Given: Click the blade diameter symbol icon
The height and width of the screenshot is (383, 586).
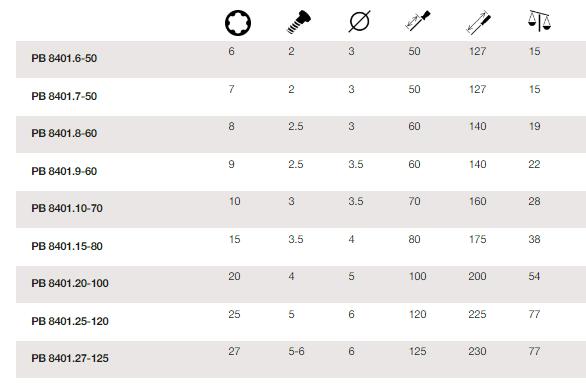Looking at the screenshot, I should [359, 21].
